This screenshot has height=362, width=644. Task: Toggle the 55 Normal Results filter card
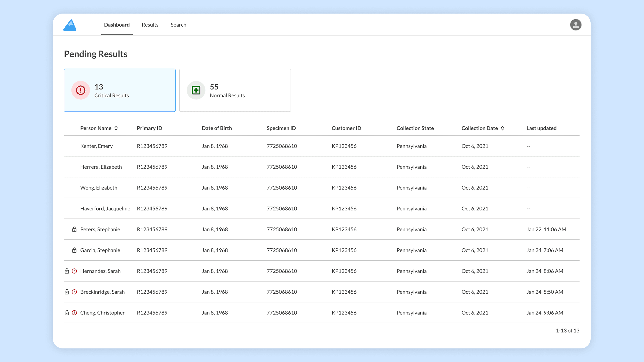(x=235, y=90)
